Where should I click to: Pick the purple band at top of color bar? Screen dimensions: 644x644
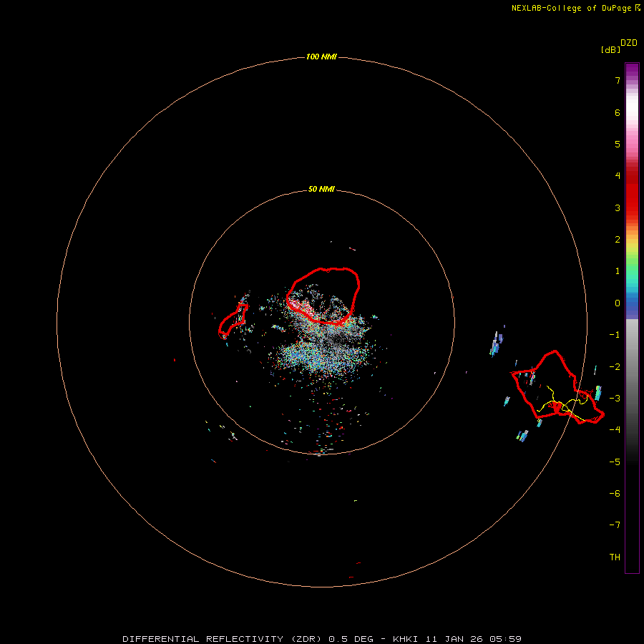pos(632,74)
